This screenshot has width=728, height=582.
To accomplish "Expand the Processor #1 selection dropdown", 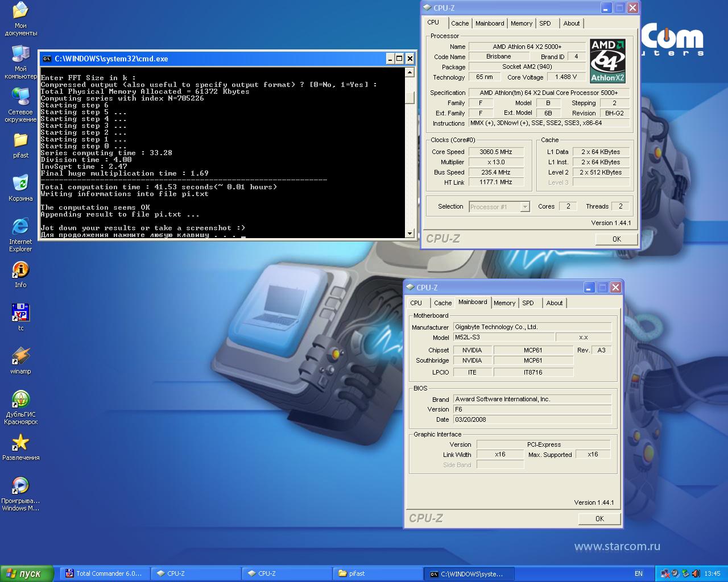I will tap(525, 207).
